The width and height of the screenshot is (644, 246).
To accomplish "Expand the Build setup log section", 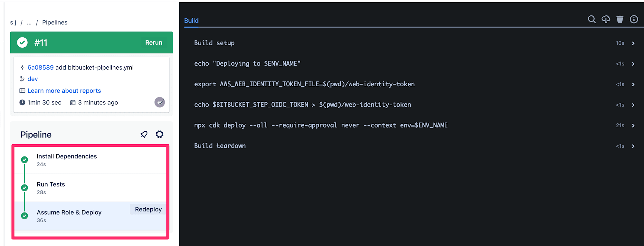I will pyautogui.click(x=414, y=43).
